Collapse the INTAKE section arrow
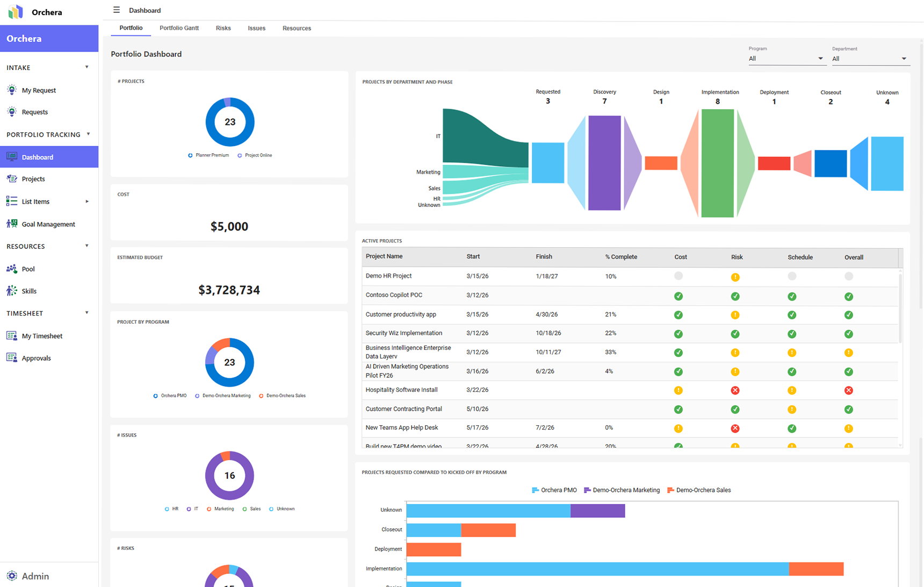The image size is (924, 587). (87, 67)
